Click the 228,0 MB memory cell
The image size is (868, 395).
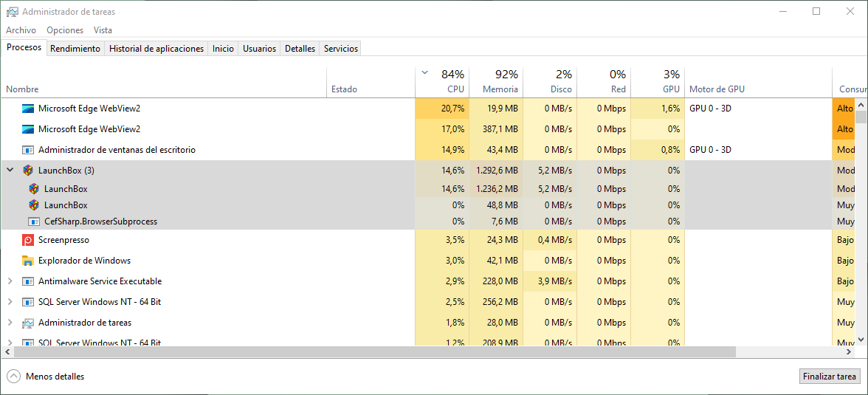coord(496,281)
